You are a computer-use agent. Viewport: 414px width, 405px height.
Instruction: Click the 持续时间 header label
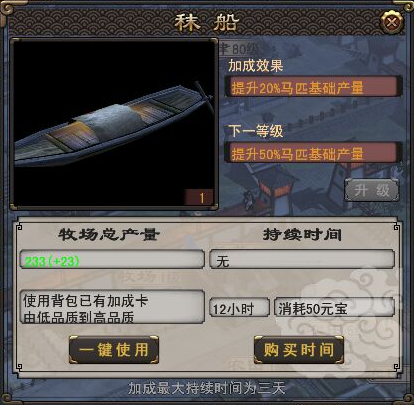[x=302, y=235]
